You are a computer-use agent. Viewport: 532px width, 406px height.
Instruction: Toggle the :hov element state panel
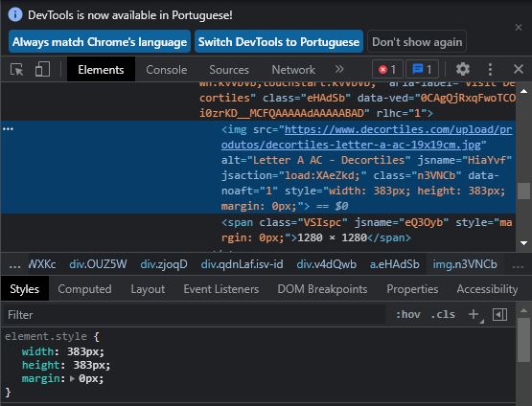point(408,314)
